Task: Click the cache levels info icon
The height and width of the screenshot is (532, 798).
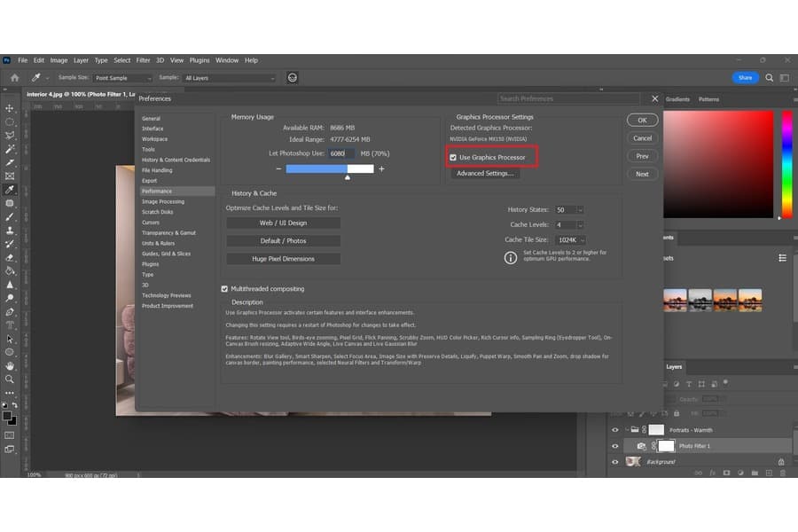Action: [511, 258]
